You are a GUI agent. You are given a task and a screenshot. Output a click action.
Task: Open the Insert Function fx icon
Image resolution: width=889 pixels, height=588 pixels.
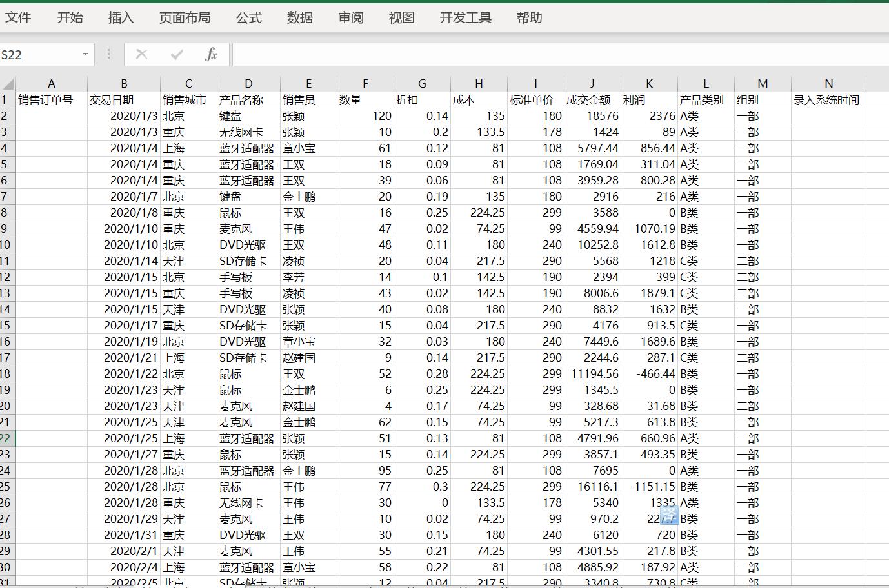click(211, 55)
